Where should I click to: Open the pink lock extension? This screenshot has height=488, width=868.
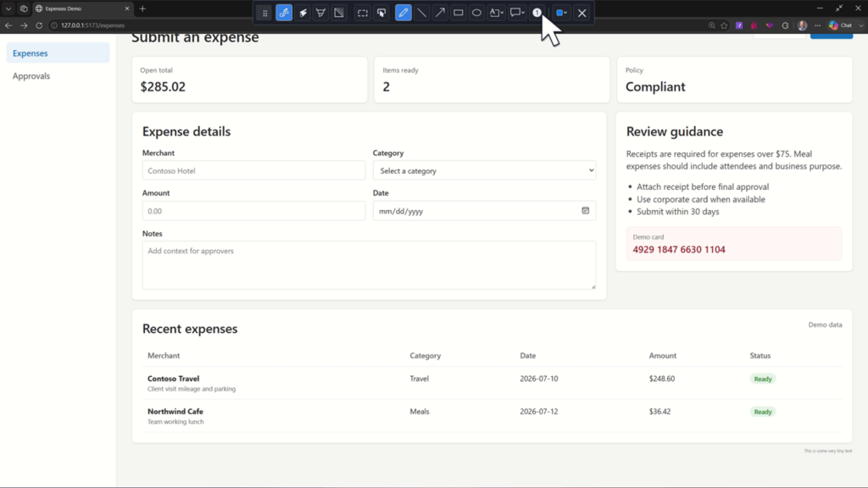[x=754, y=25]
